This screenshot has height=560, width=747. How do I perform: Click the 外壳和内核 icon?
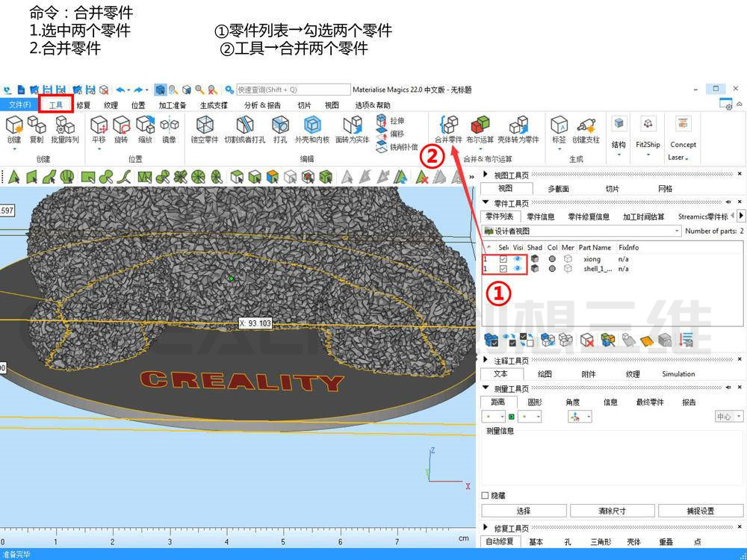pos(312,125)
